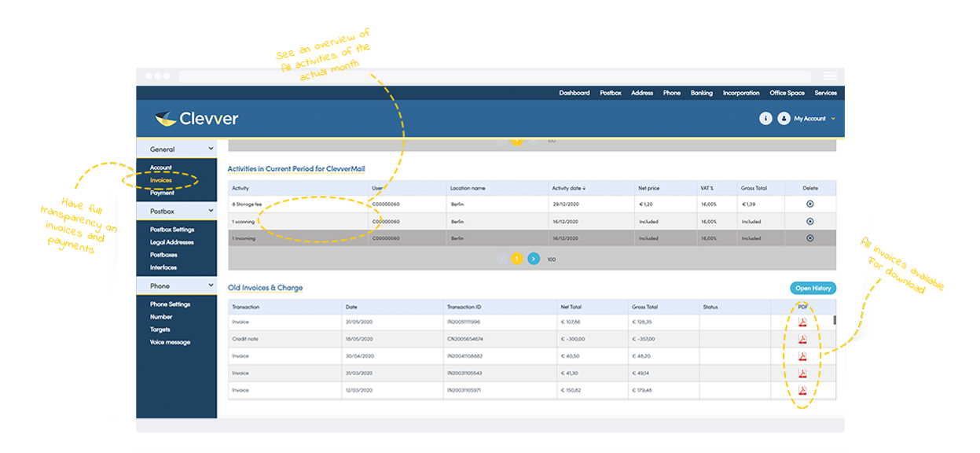Viewport: 980px width, 453px height.
Task: Click the '€ 1,39' gross total cell
Action: (761, 204)
